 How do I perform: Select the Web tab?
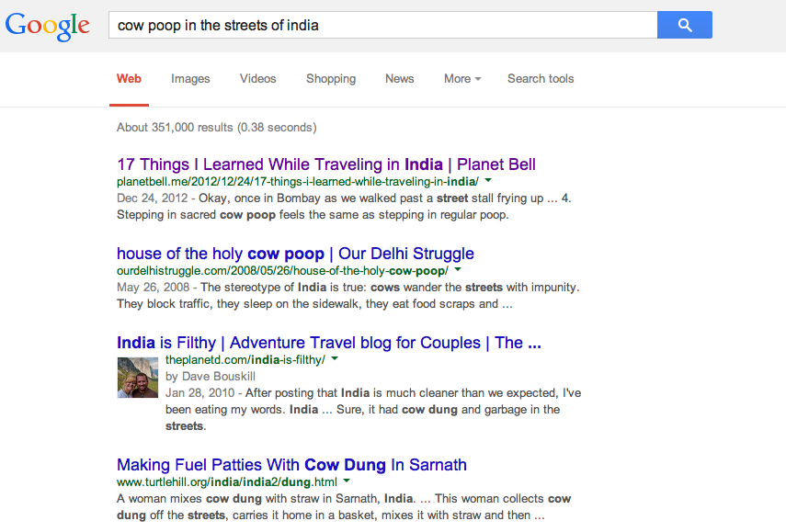coord(129,79)
